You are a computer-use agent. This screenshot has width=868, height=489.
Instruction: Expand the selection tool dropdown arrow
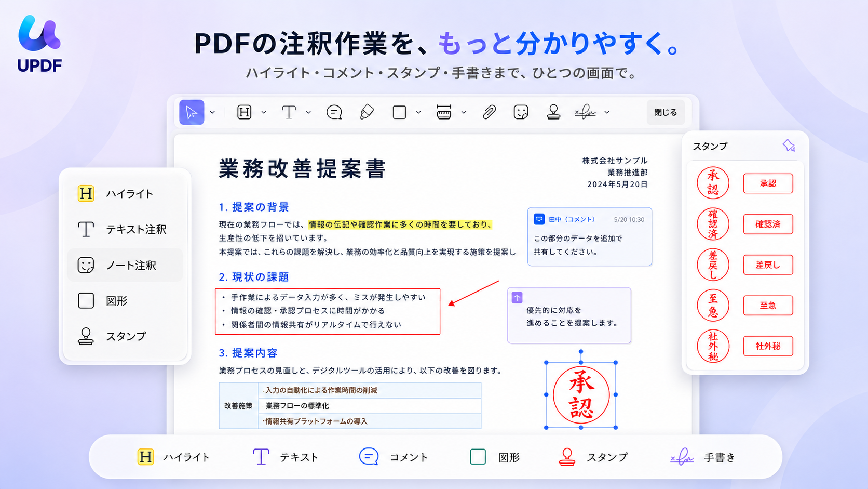pyautogui.click(x=212, y=112)
